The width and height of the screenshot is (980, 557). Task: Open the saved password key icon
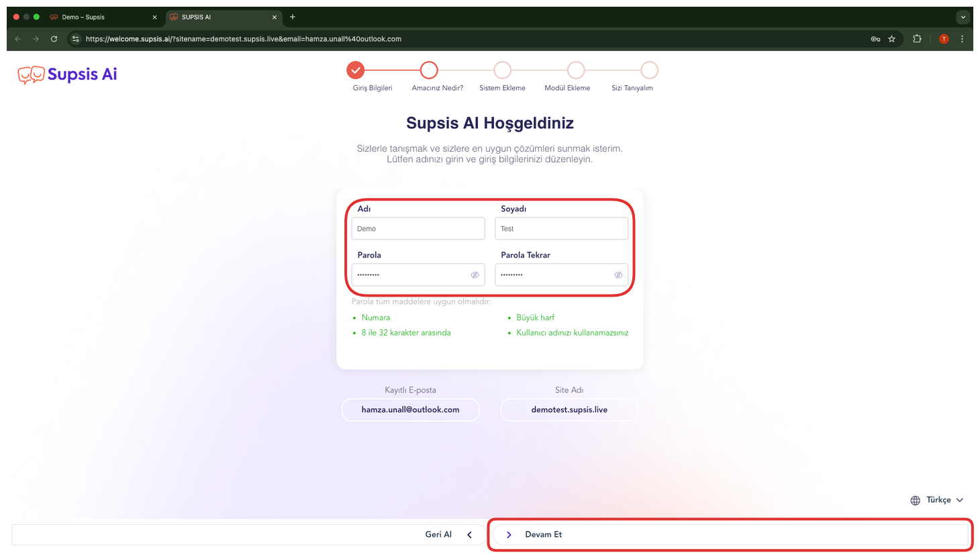(875, 39)
